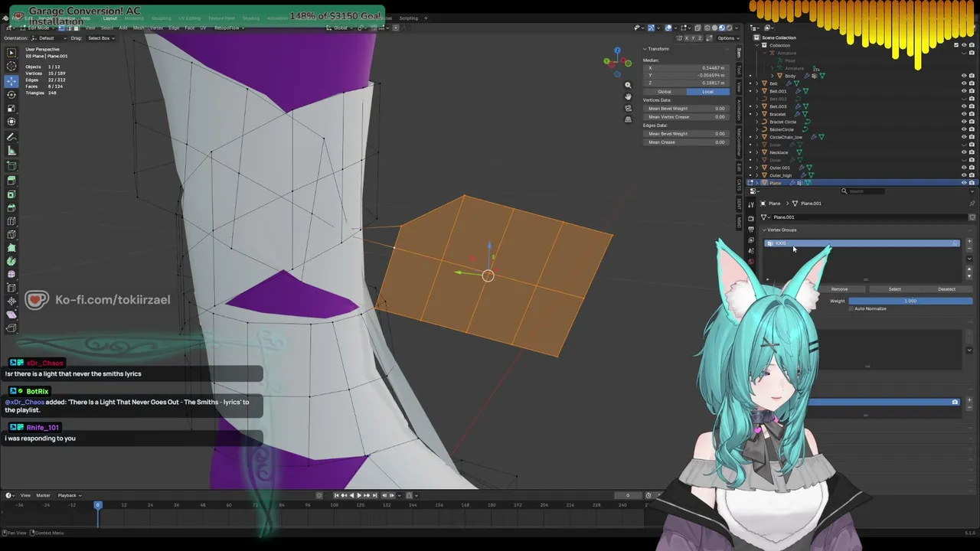This screenshot has width=980, height=551.
Task: Collapse the Vertex Groups panel
Action: [x=764, y=230]
